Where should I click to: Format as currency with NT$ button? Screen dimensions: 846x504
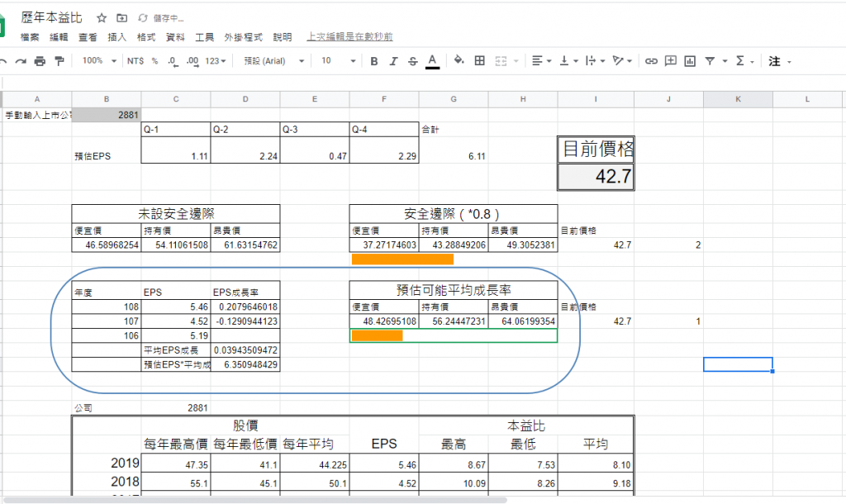[x=135, y=61]
